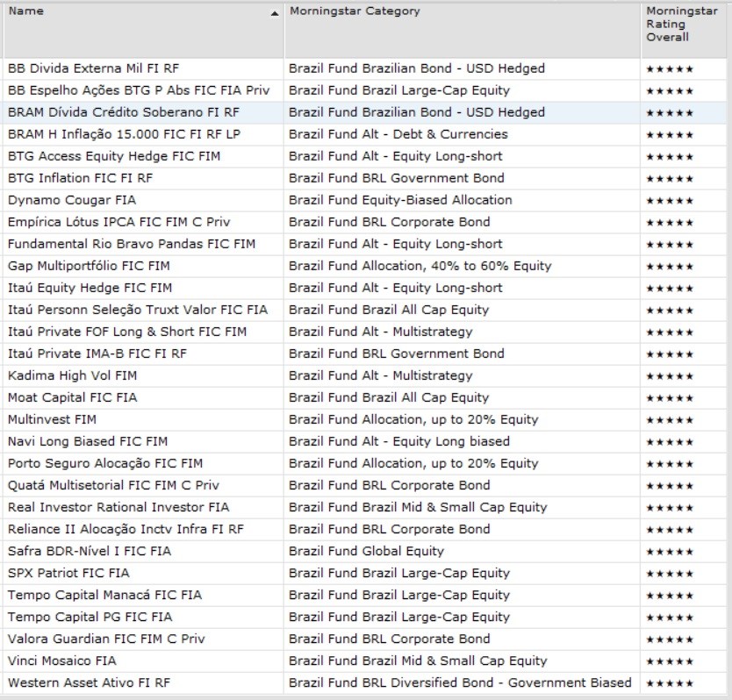The width and height of the screenshot is (732, 700).
Task: Click the sort arrow in the Name header
Action: [275, 14]
